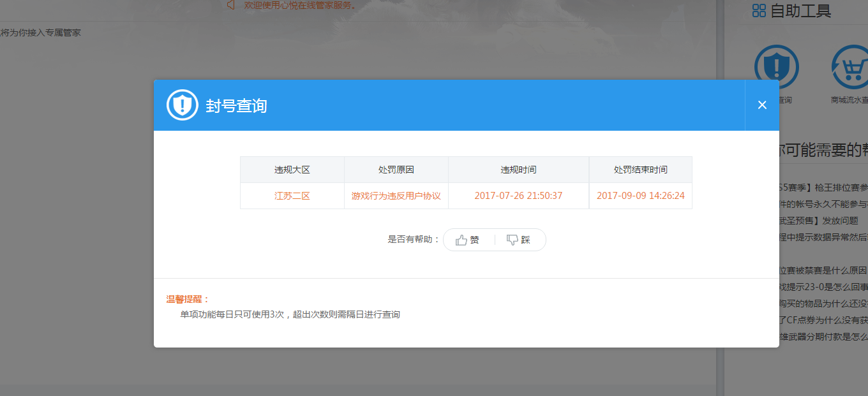Viewport: 868px width, 396px height.
Task: Open the 购买的物品为什么还没 help link
Action: click(824, 303)
